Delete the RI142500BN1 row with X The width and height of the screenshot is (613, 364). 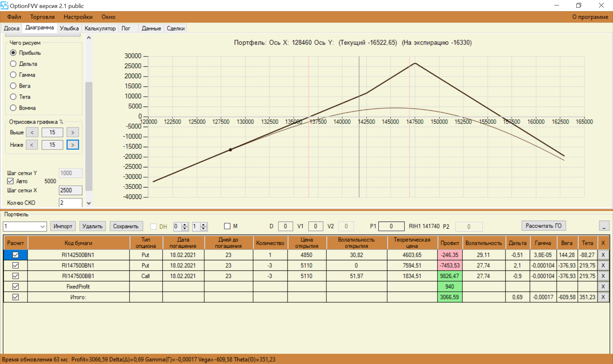(603, 255)
